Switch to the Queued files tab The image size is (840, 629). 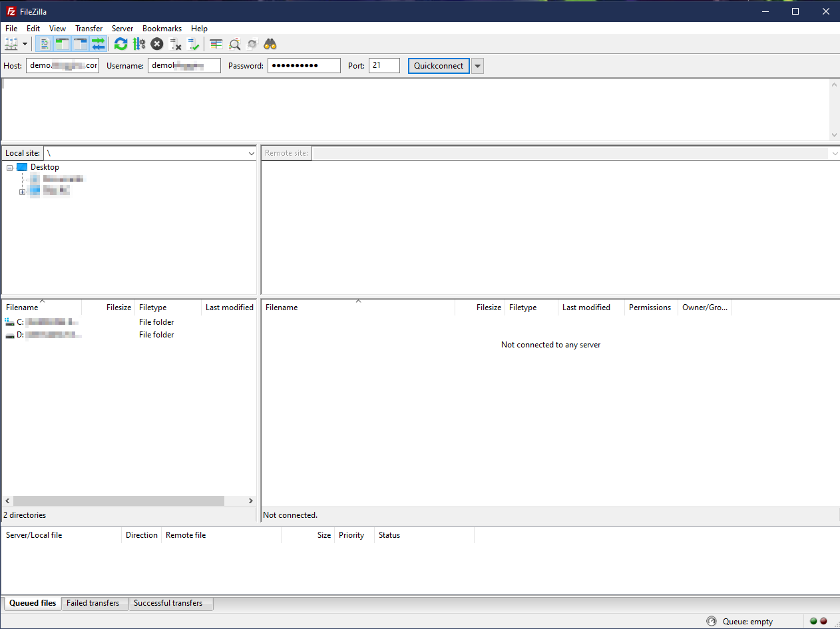pos(33,603)
